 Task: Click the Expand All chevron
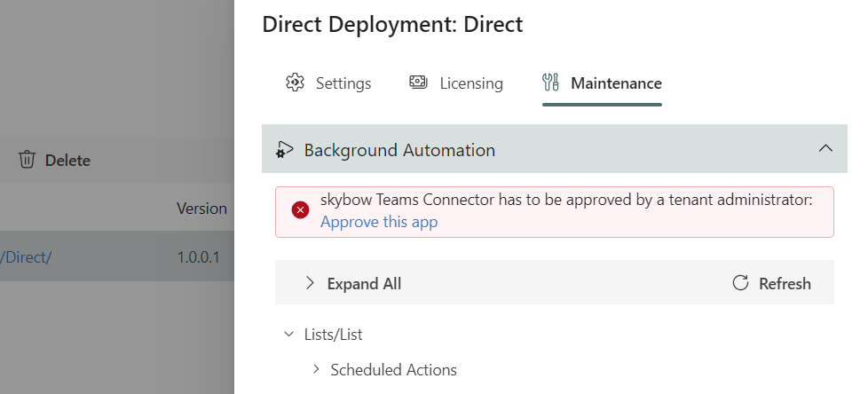click(x=310, y=283)
